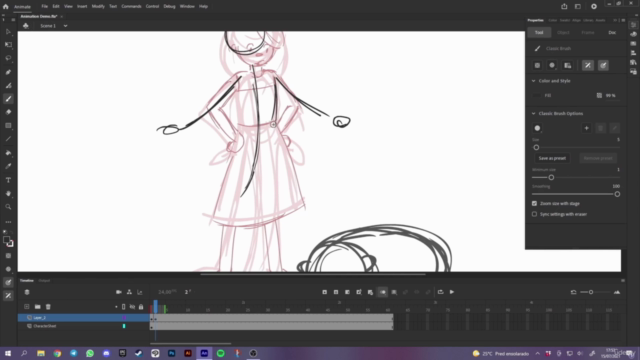The height and width of the screenshot is (360, 640).
Task: Switch to the Frame properties tab
Action: coord(588,32)
